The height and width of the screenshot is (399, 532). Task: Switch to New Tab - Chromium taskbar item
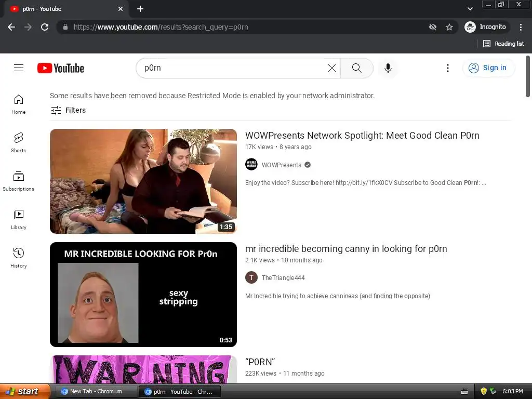pos(96,392)
